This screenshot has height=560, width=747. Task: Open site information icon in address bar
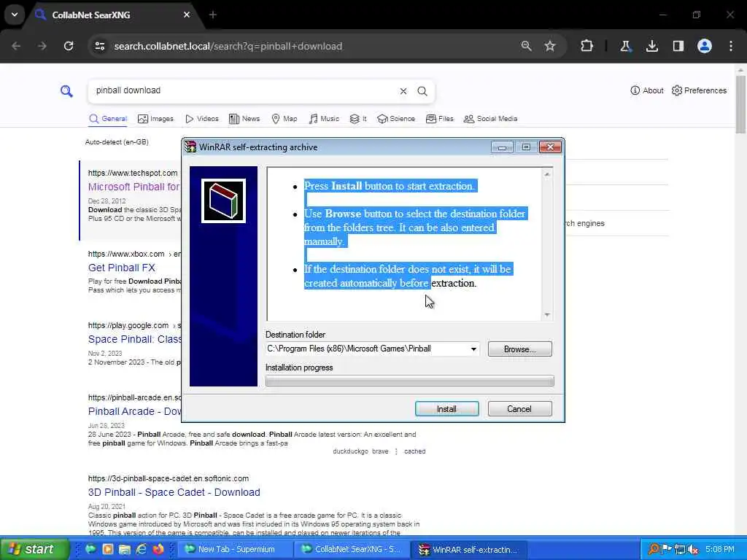99,46
